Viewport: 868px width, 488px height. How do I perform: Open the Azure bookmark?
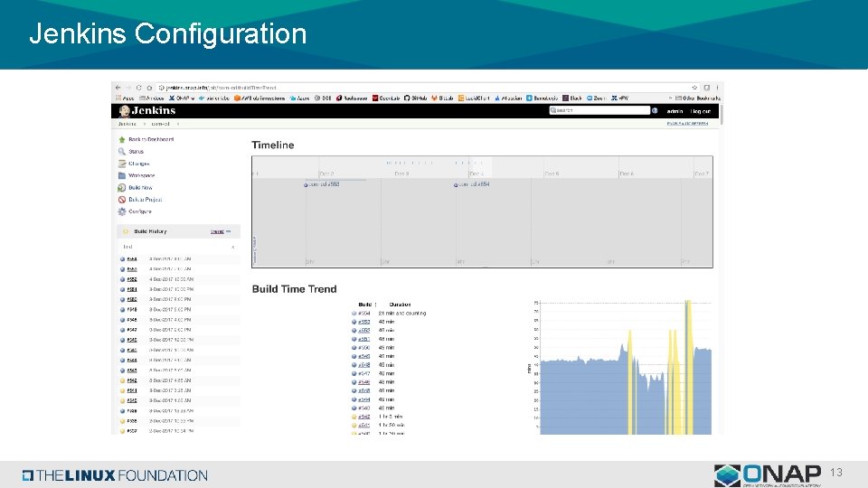pyautogui.click(x=299, y=98)
